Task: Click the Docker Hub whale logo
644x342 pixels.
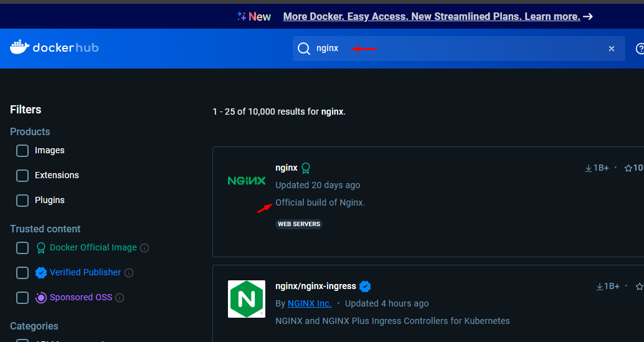Action: point(19,47)
